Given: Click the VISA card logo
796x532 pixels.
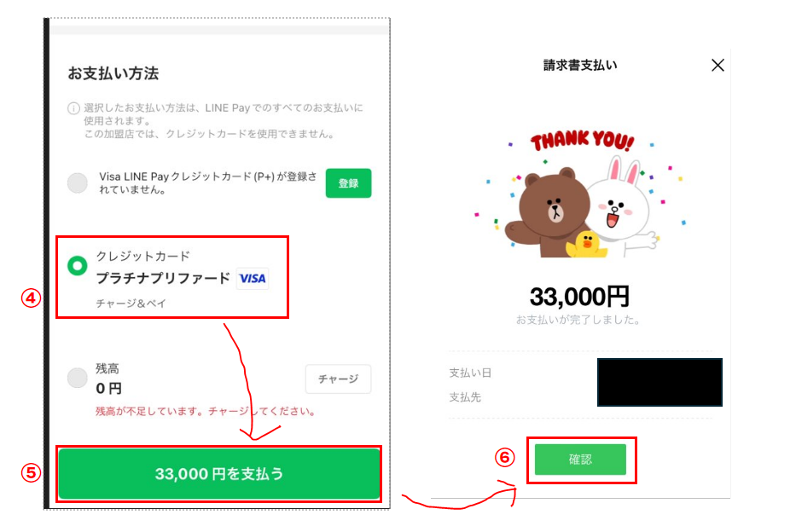Looking at the screenshot, I should (253, 279).
